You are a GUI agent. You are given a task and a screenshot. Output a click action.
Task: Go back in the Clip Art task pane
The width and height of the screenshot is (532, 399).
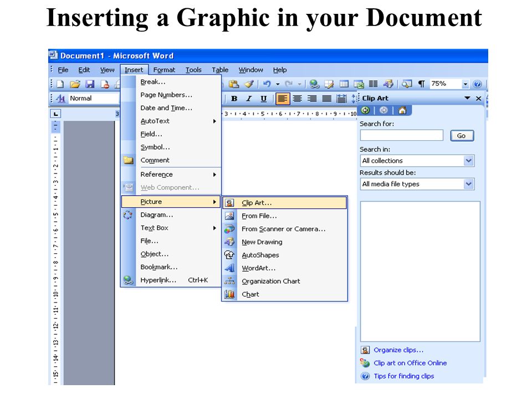(365, 110)
